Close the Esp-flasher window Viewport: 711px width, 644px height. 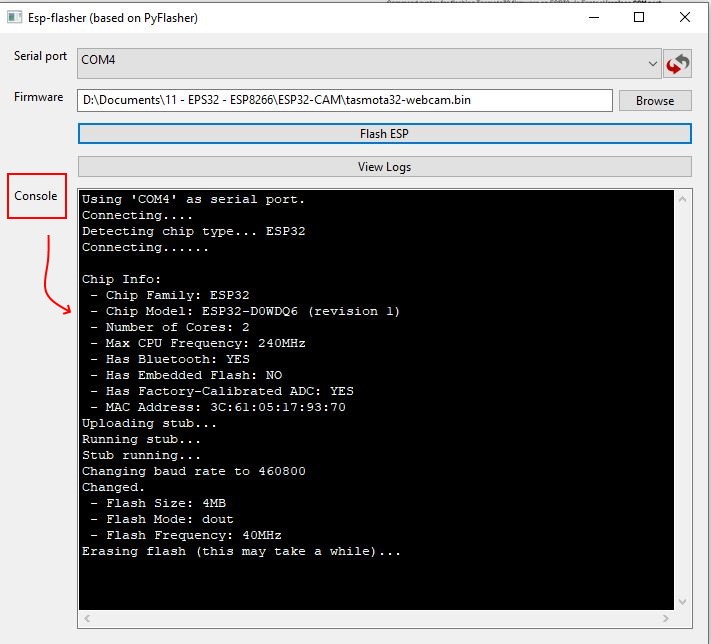tap(685, 18)
